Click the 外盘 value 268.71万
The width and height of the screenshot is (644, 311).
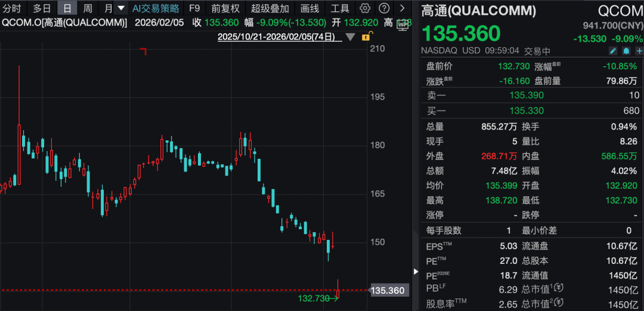[x=499, y=156]
